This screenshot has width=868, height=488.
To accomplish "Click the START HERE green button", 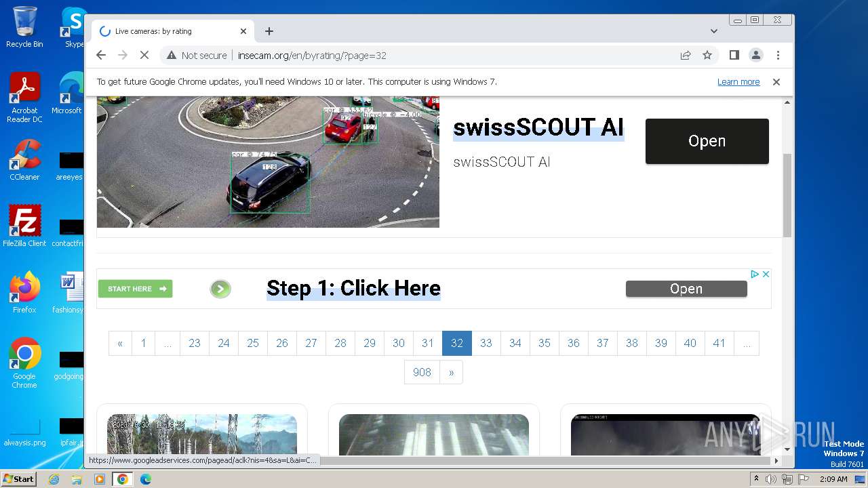I will 135,289.
